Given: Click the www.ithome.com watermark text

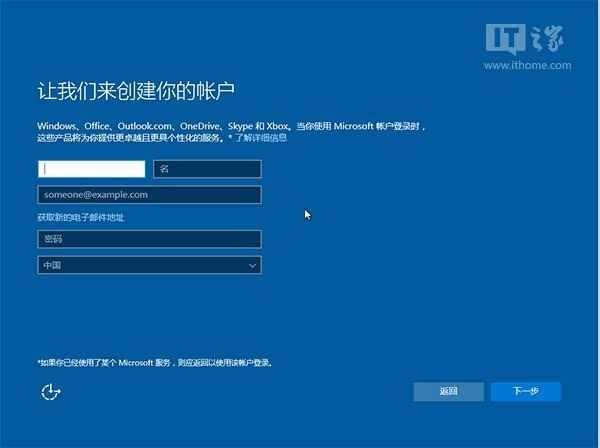Looking at the screenshot, I should [x=528, y=65].
